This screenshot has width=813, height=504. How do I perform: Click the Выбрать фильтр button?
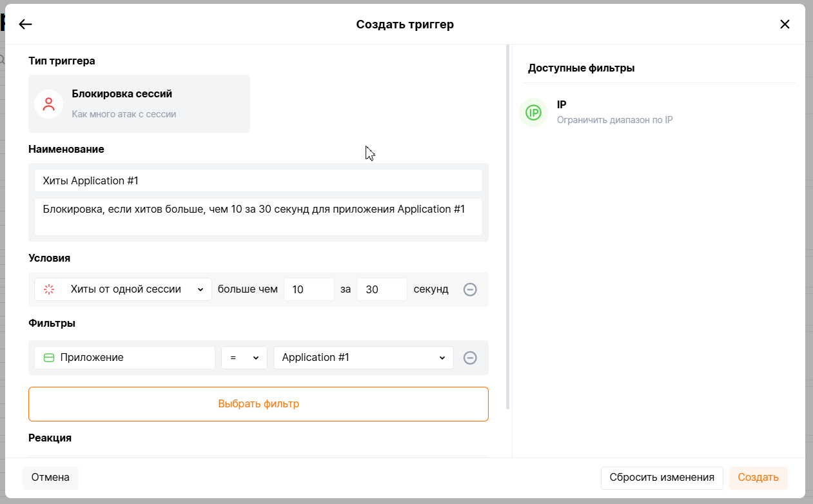coord(259,404)
